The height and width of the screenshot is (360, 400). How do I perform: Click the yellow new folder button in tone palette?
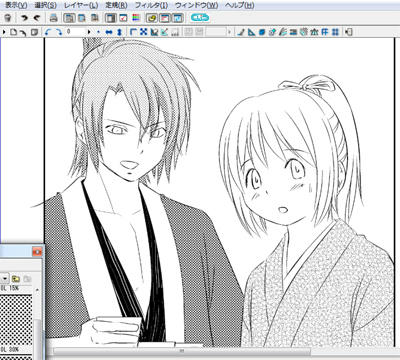(x=16, y=278)
